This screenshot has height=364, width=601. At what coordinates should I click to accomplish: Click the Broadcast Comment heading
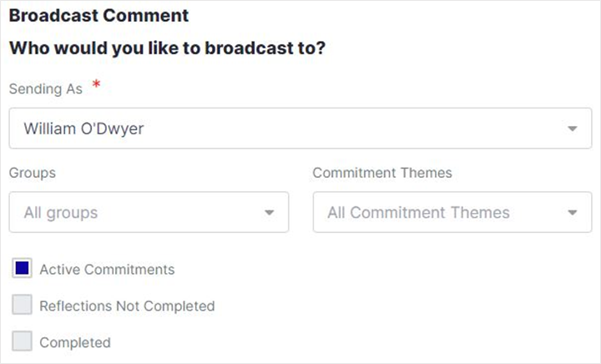[x=98, y=16]
